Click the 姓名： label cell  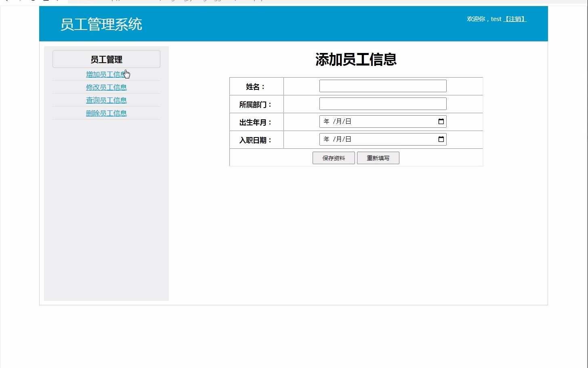click(256, 86)
